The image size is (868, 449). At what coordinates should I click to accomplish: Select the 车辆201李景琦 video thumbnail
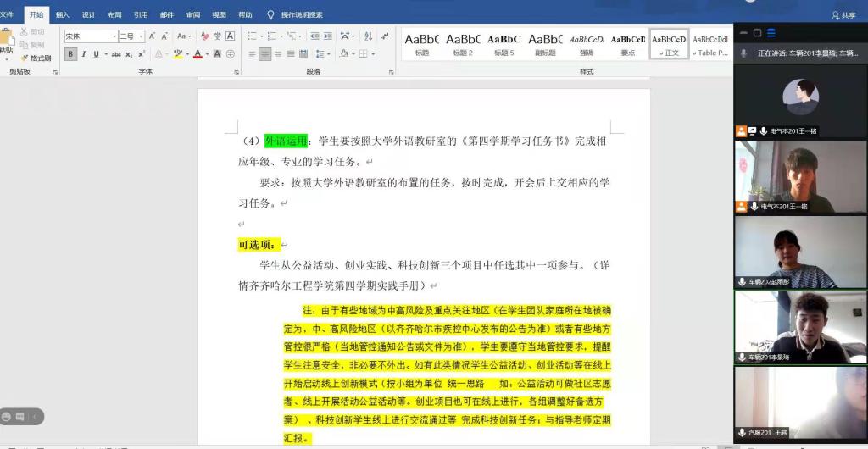coord(800,326)
